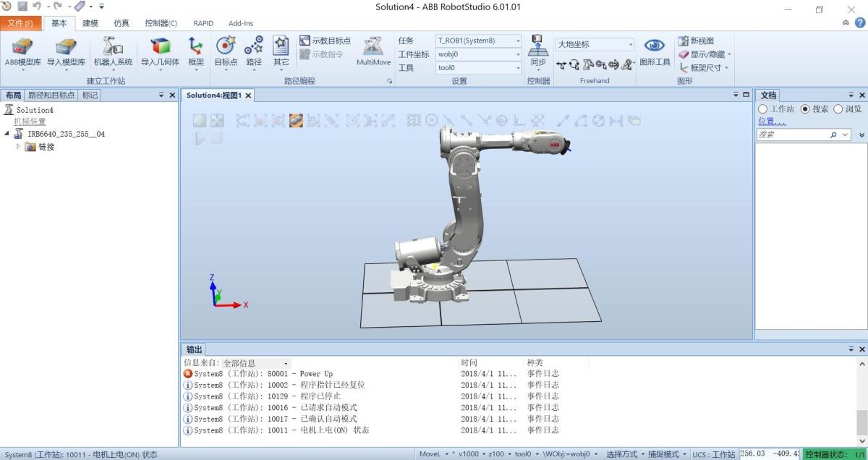Select the Freehand jog linear tool
The image size is (868, 460).
600,65
